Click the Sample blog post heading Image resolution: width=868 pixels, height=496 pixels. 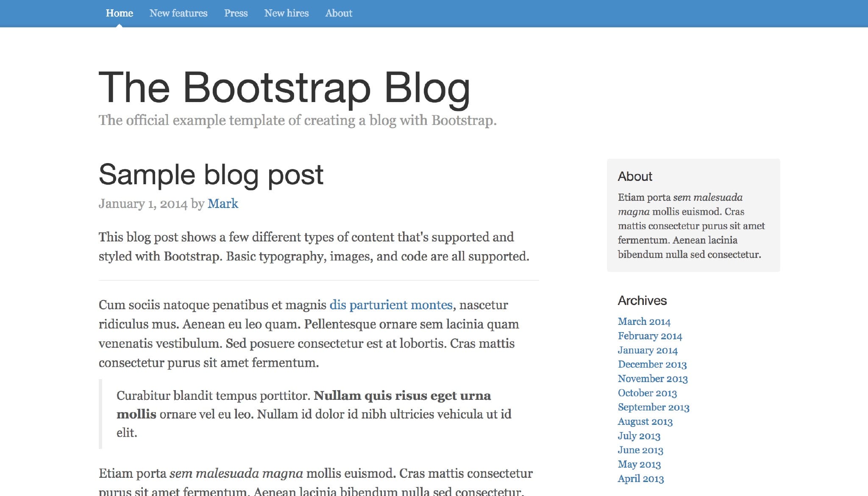[211, 175]
